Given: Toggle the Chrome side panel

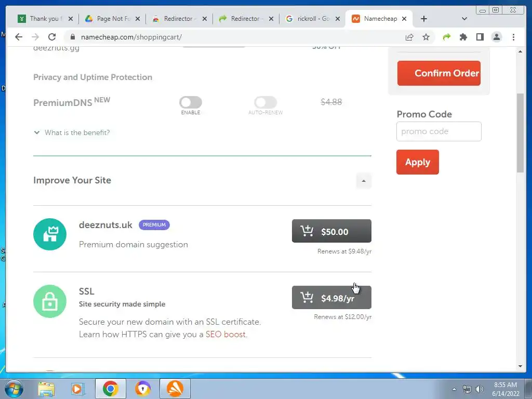Looking at the screenshot, I should point(480,37).
